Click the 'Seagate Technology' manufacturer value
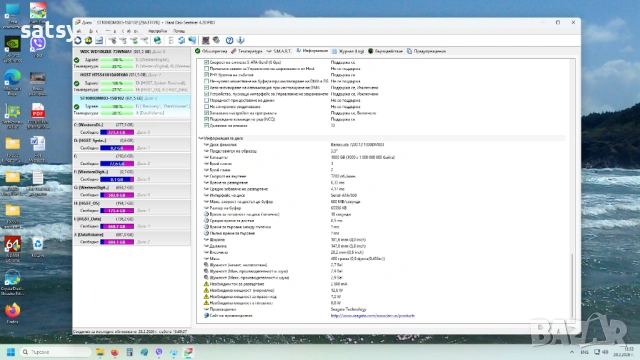The width and height of the screenshot is (640, 360). click(x=349, y=309)
